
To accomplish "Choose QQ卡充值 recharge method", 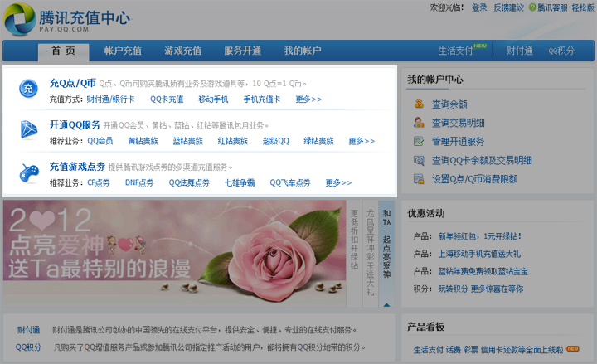I will [x=167, y=99].
